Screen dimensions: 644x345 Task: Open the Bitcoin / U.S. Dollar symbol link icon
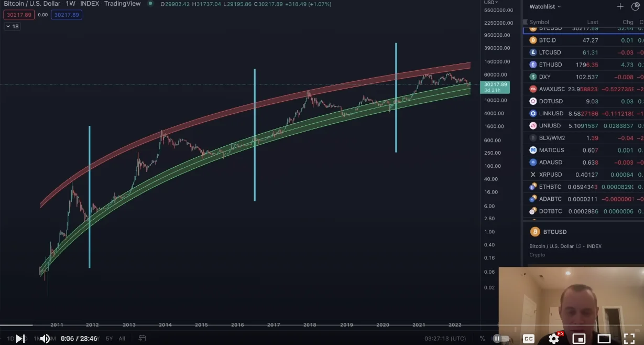pyautogui.click(x=578, y=246)
